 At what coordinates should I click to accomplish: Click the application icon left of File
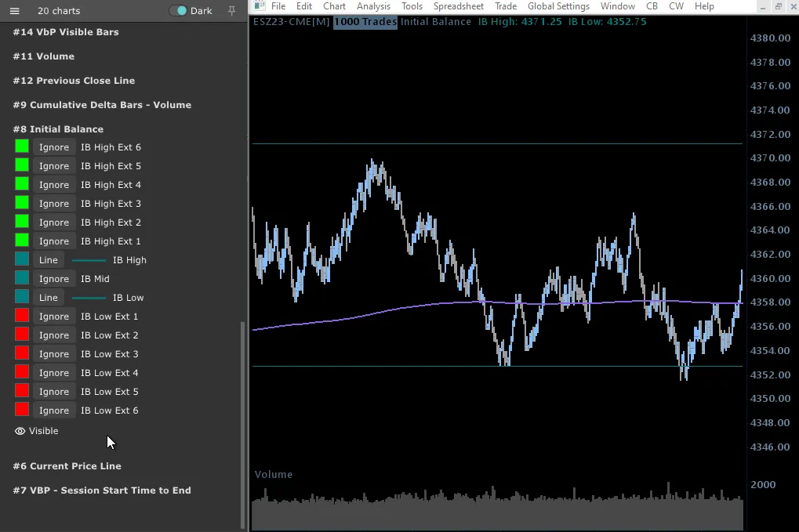click(259, 6)
